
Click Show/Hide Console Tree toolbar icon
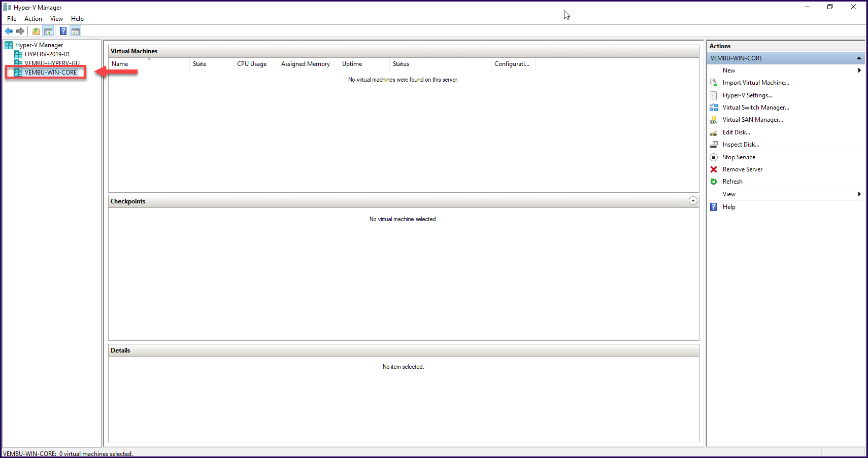(48, 31)
